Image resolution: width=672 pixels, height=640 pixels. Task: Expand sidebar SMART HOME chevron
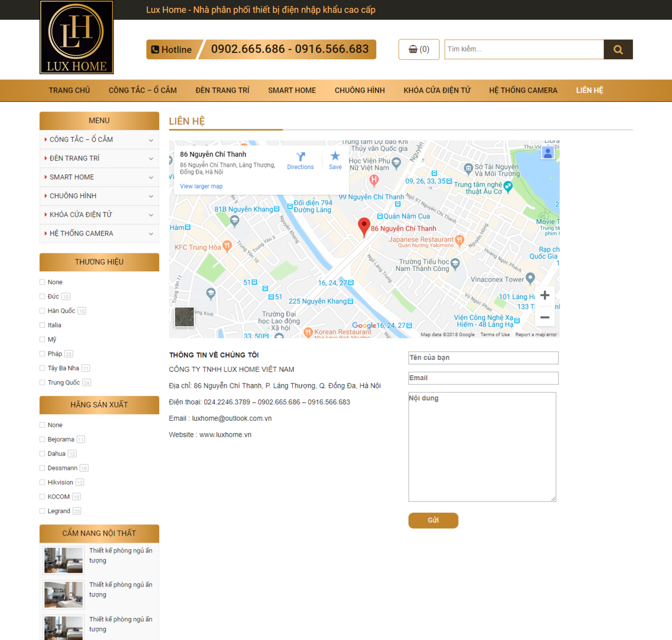click(x=151, y=178)
